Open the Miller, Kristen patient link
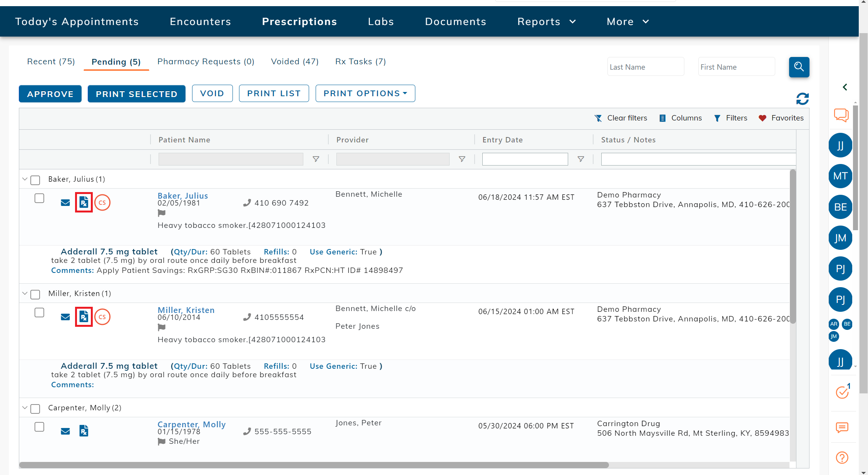The height and width of the screenshot is (475, 868). pyautogui.click(x=186, y=310)
